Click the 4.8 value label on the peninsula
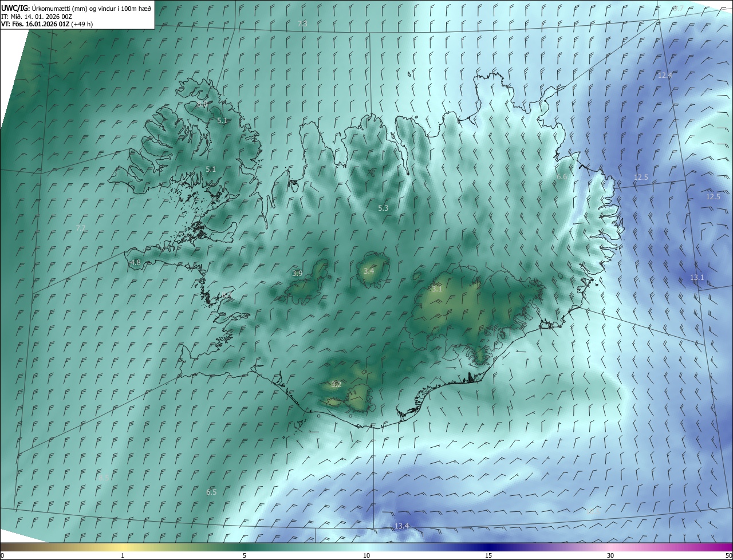This screenshot has width=733, height=560. pos(136,263)
